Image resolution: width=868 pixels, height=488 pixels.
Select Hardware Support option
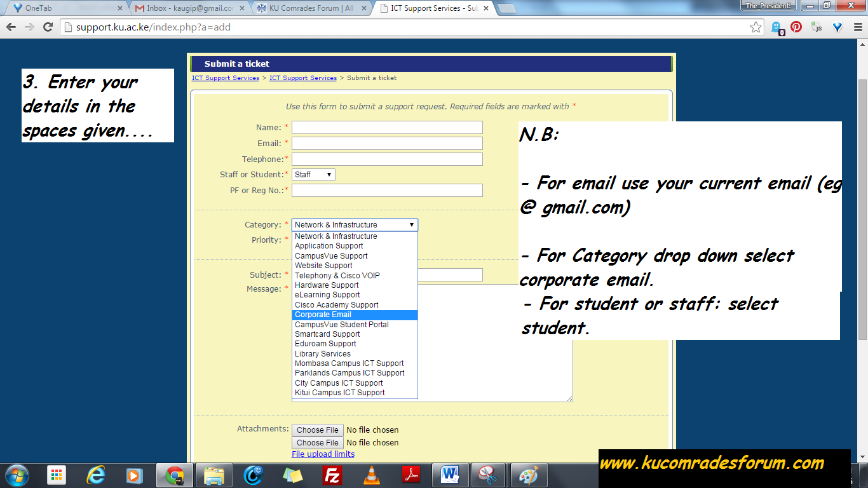pos(355,285)
